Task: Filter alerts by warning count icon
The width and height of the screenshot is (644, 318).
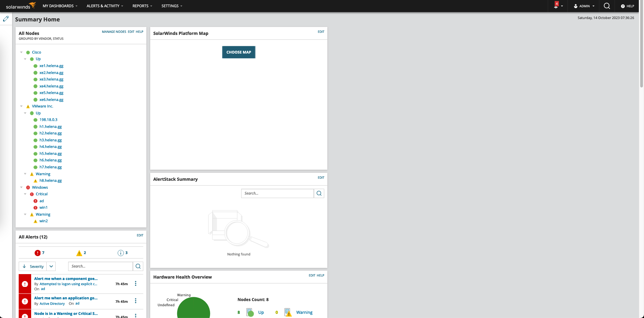Action: tap(79, 253)
